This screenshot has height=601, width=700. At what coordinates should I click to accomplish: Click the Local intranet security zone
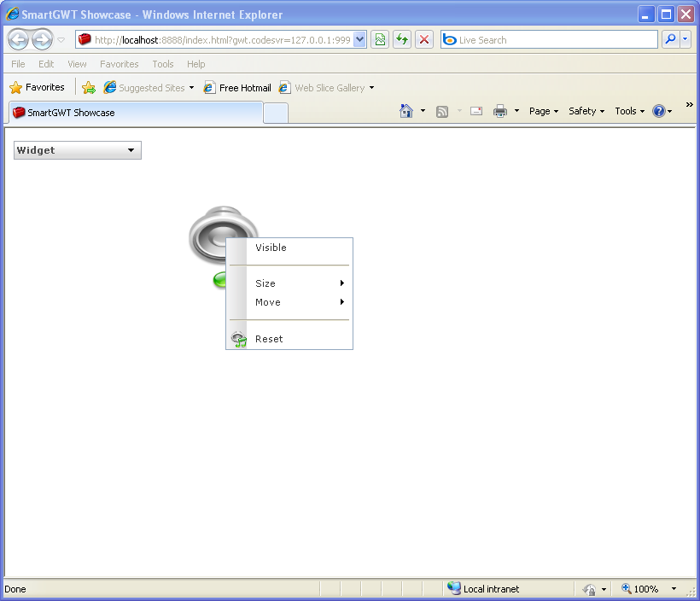[x=483, y=589]
